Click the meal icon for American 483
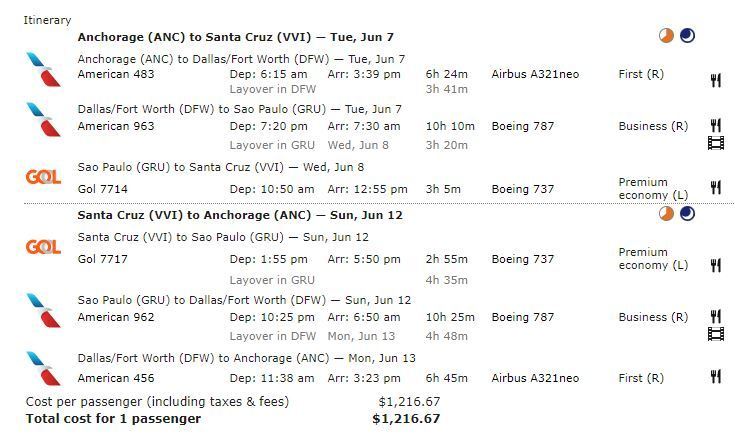The width and height of the screenshot is (735, 440). (x=715, y=80)
